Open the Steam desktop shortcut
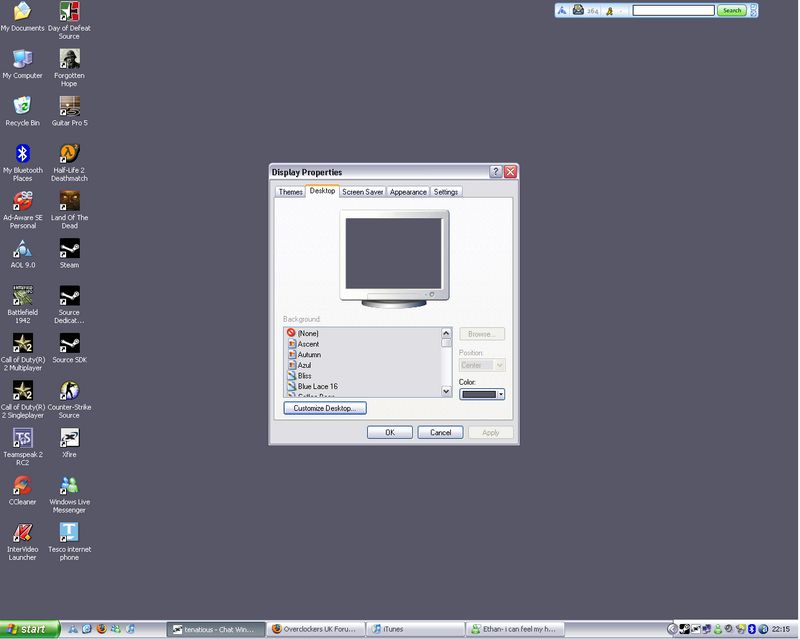 click(x=69, y=249)
